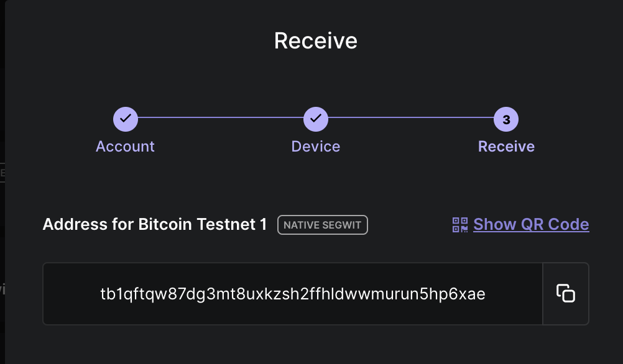Click the checkmark icon on the Device step
Screen dimensions: 623x364
[x=315, y=118]
